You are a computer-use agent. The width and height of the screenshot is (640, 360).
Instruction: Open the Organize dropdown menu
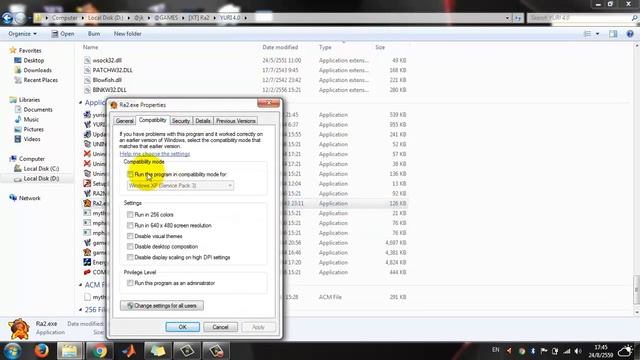click(22, 34)
